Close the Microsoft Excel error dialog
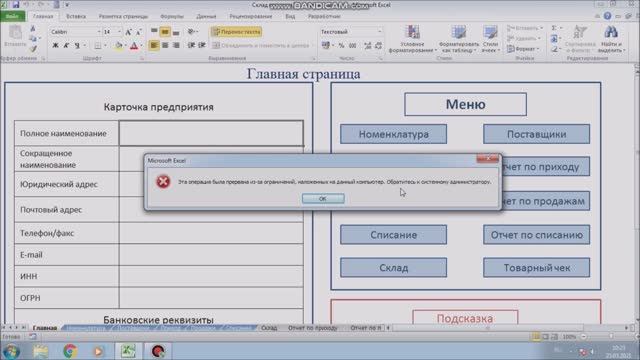Viewport: 640px width, 360px height. (x=488, y=158)
